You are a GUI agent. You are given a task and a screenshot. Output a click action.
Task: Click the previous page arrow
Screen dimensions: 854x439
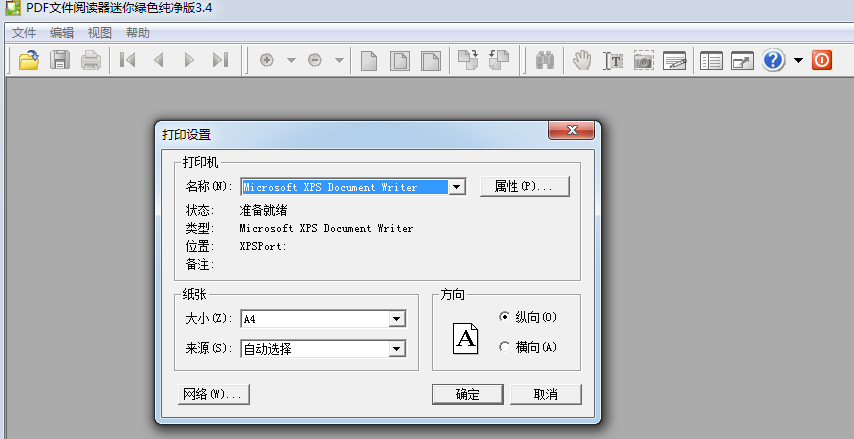[x=158, y=59]
